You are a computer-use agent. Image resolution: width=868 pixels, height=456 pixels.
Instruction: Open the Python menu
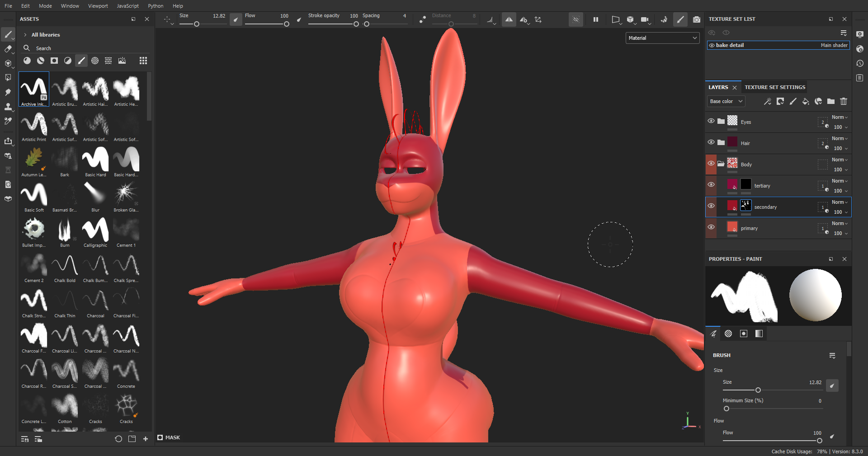(x=156, y=6)
